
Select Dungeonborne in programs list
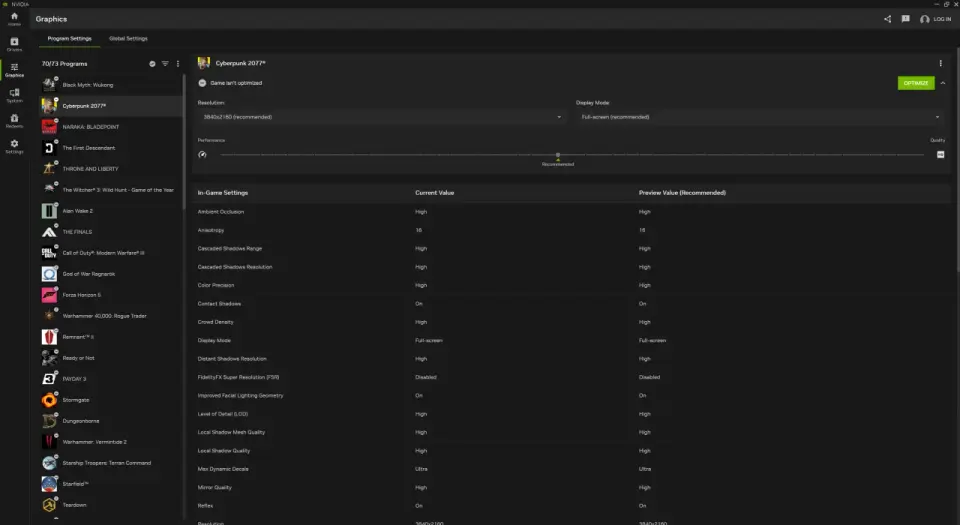pos(110,421)
